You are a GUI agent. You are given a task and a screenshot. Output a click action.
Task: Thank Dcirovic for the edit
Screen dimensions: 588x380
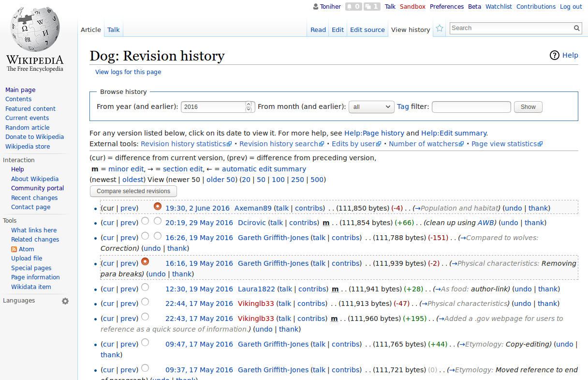534,223
